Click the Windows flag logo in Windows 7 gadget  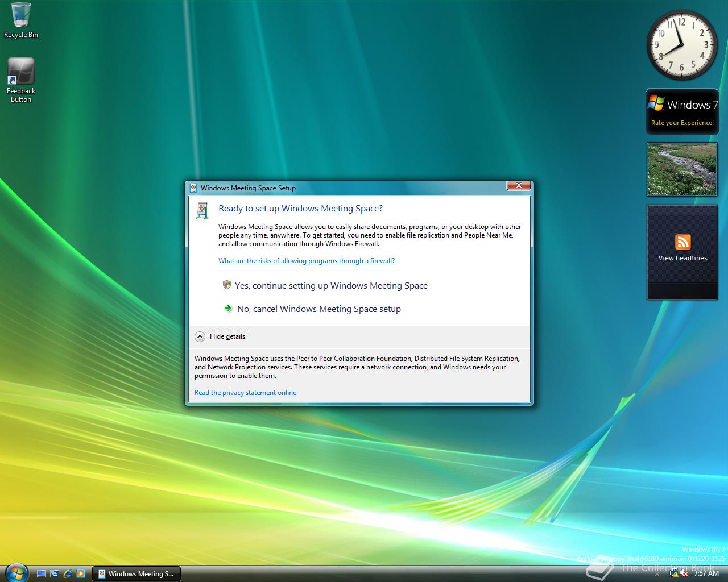coord(656,104)
